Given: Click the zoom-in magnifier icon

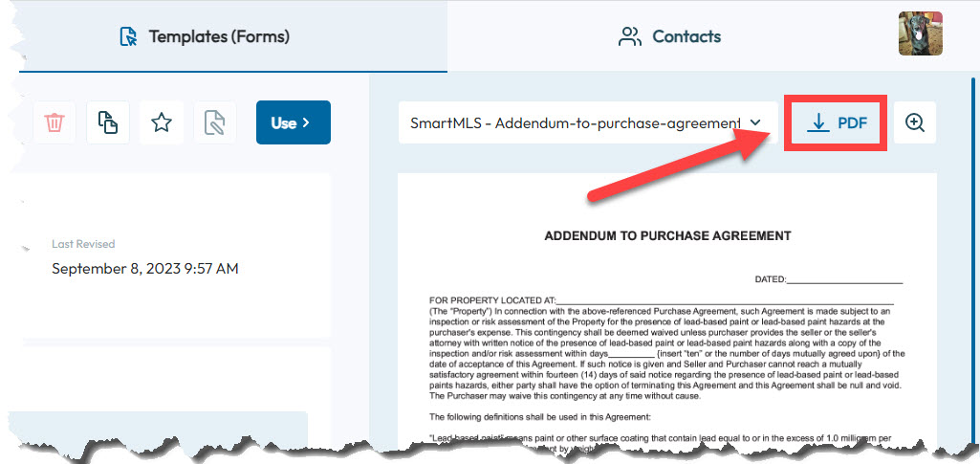Looking at the screenshot, I should click(915, 122).
